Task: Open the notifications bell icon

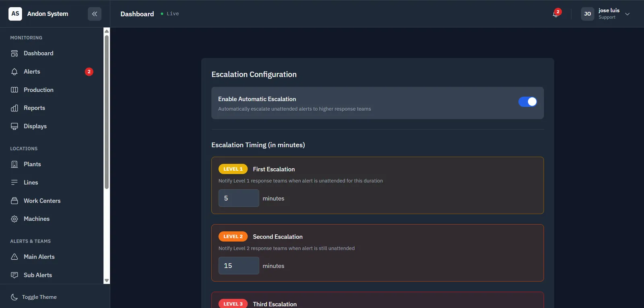Action: click(555, 14)
